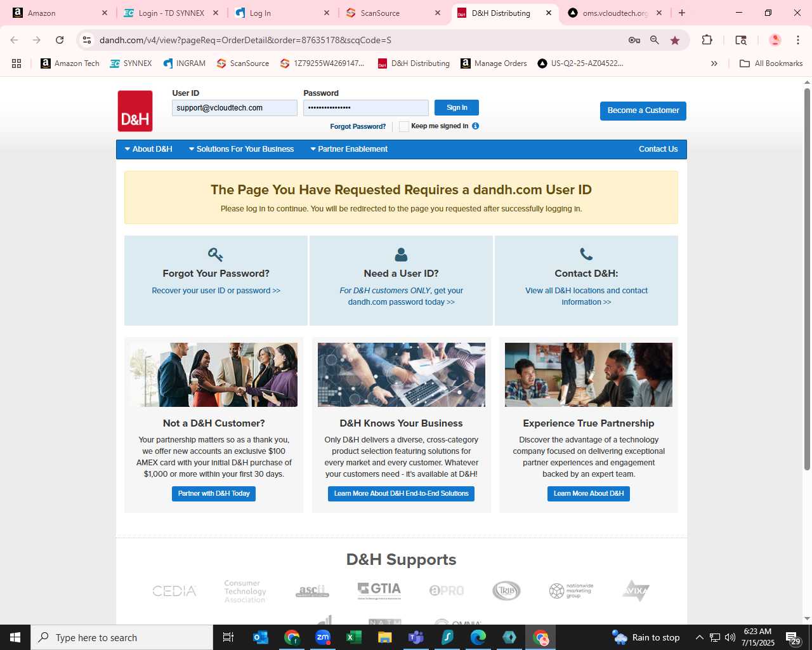The height and width of the screenshot is (650, 812).
Task: Click Learn More About D&H End-to-End Solutions
Action: coord(401,494)
